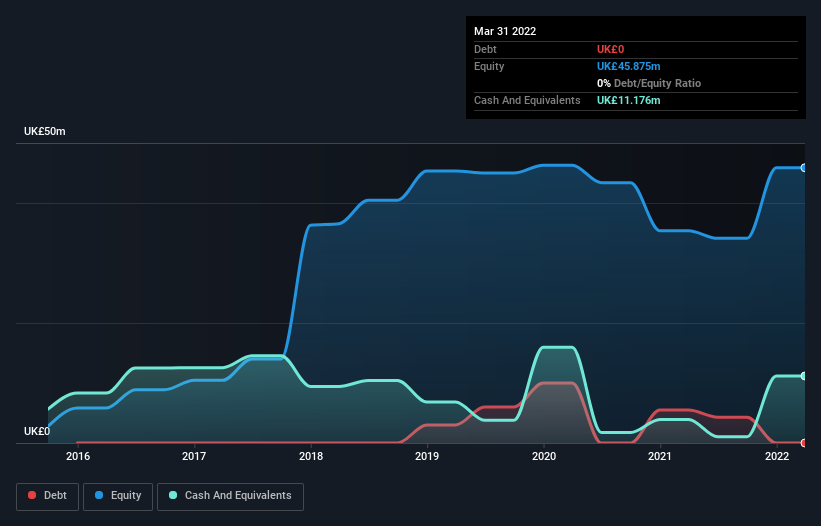
Task: Click the Equity tooltip row label
Action: tap(489, 66)
